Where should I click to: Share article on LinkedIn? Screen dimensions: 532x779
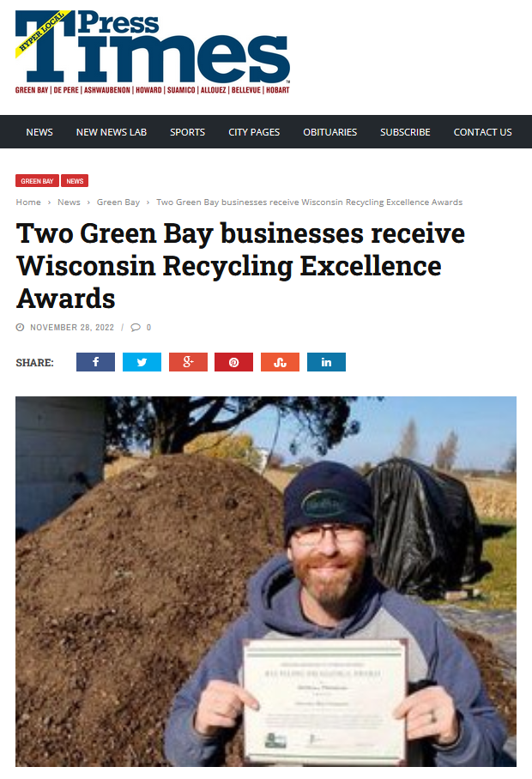click(326, 362)
